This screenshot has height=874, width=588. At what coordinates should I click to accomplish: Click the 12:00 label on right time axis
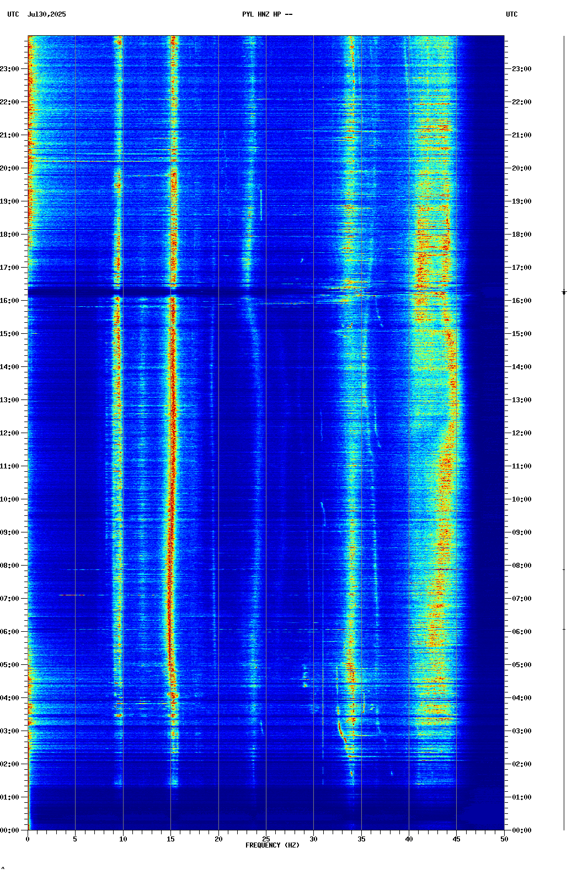click(x=522, y=433)
